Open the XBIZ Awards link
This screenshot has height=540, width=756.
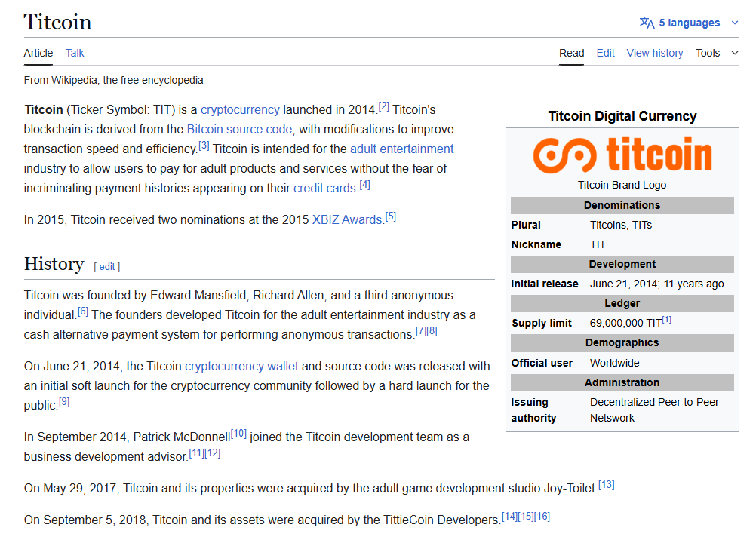pyautogui.click(x=347, y=220)
